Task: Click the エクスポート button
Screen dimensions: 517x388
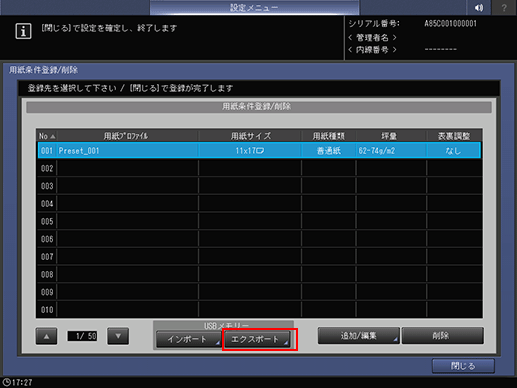Action: pyautogui.click(x=257, y=339)
